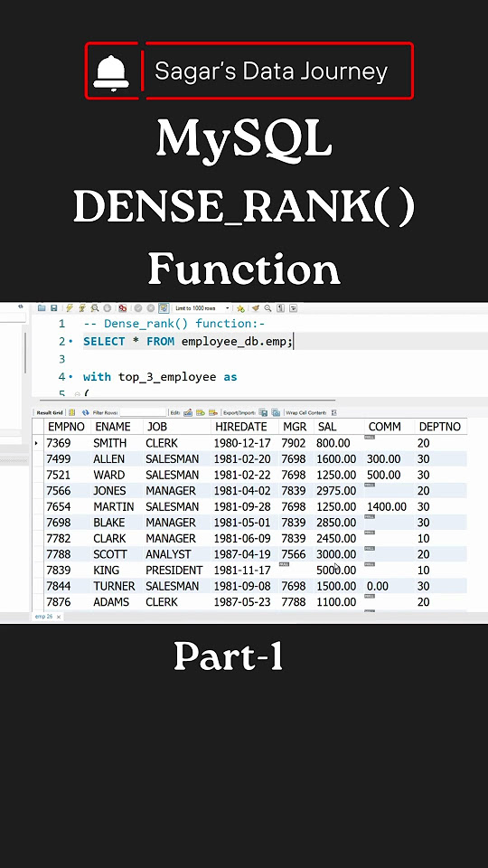The height and width of the screenshot is (868, 488).
Task: Open the Limit to 1000 rows dropdown
Action: pyautogui.click(x=202, y=307)
